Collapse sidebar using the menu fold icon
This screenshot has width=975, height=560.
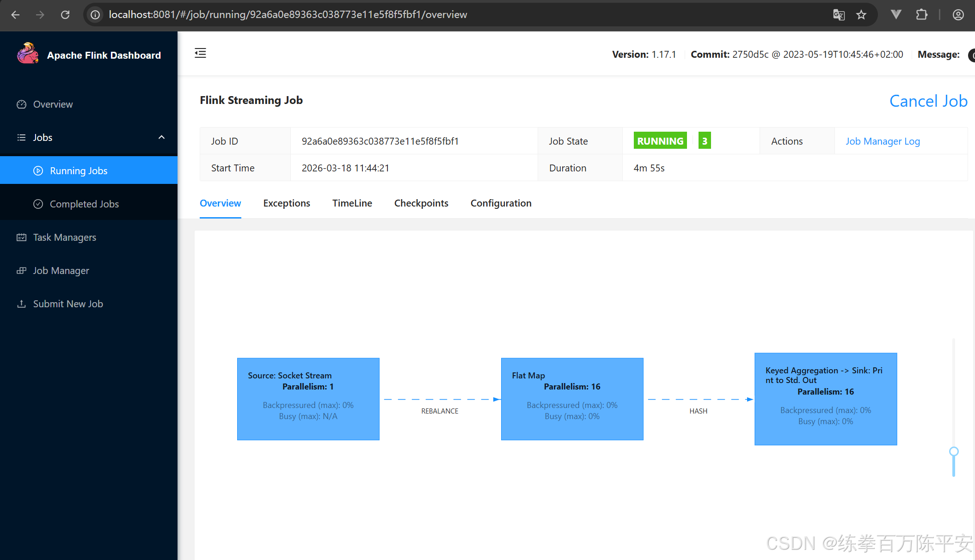[x=200, y=53]
